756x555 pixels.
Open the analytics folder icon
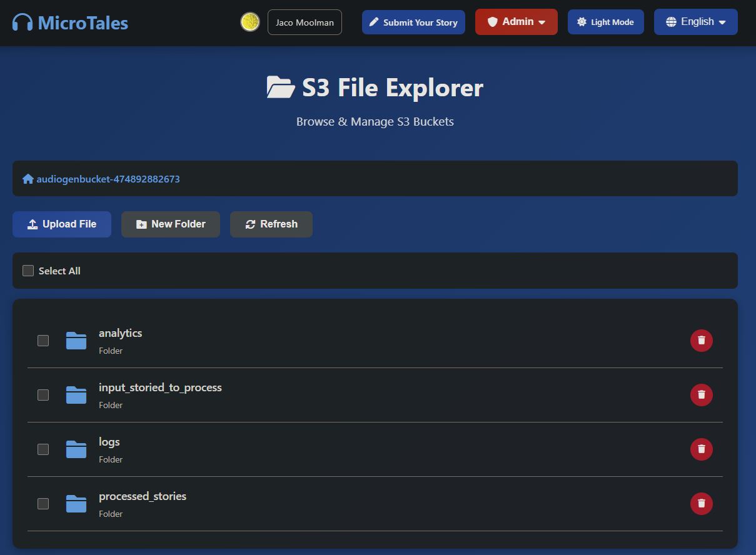[76, 341]
